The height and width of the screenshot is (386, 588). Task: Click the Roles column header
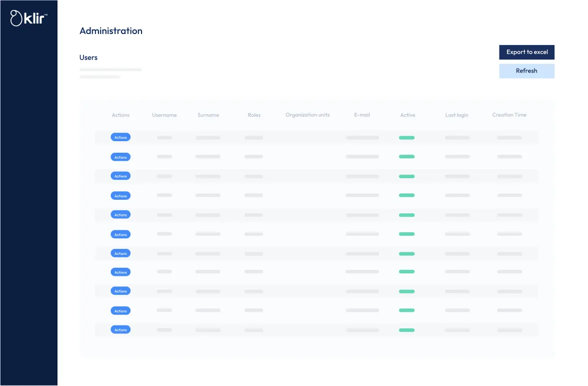pyautogui.click(x=254, y=115)
